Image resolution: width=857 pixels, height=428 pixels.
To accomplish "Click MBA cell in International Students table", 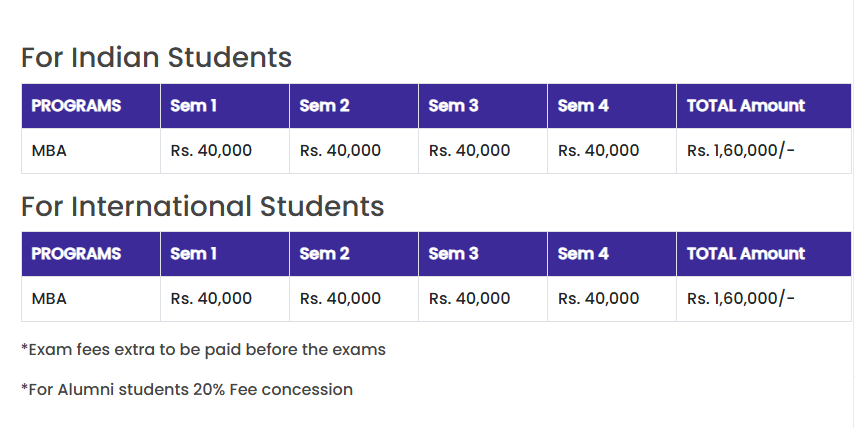I will [x=49, y=298].
